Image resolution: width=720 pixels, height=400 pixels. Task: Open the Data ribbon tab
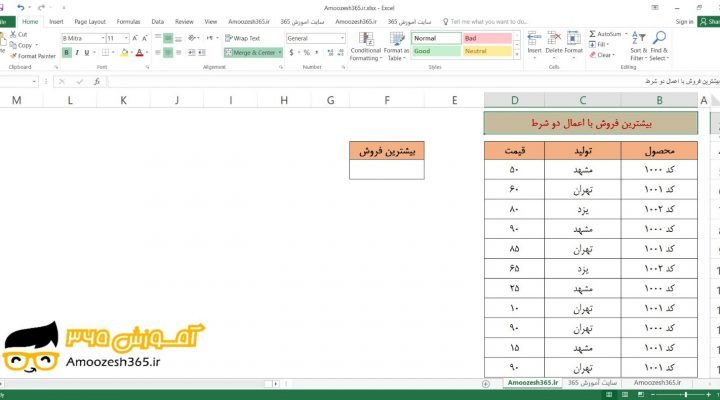(x=158, y=22)
